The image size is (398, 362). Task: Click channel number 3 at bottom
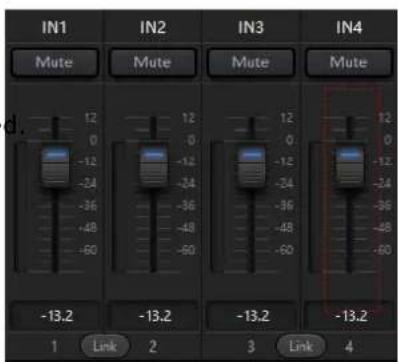[x=251, y=347]
